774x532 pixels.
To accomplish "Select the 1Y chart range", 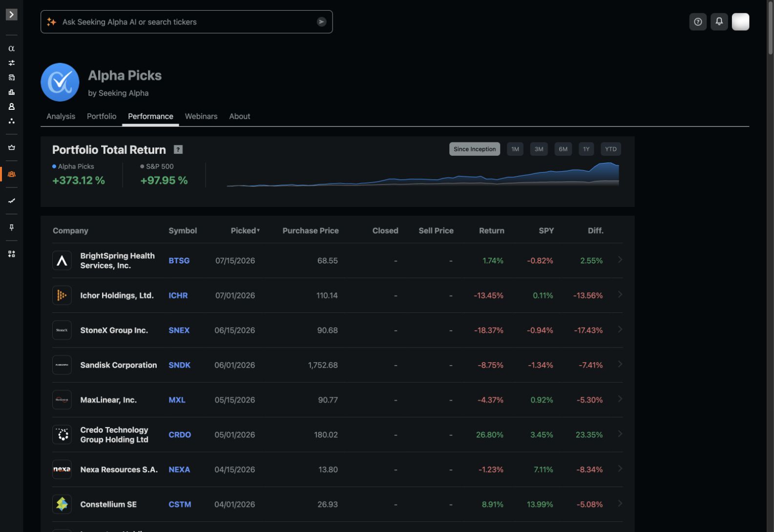I will [x=586, y=149].
